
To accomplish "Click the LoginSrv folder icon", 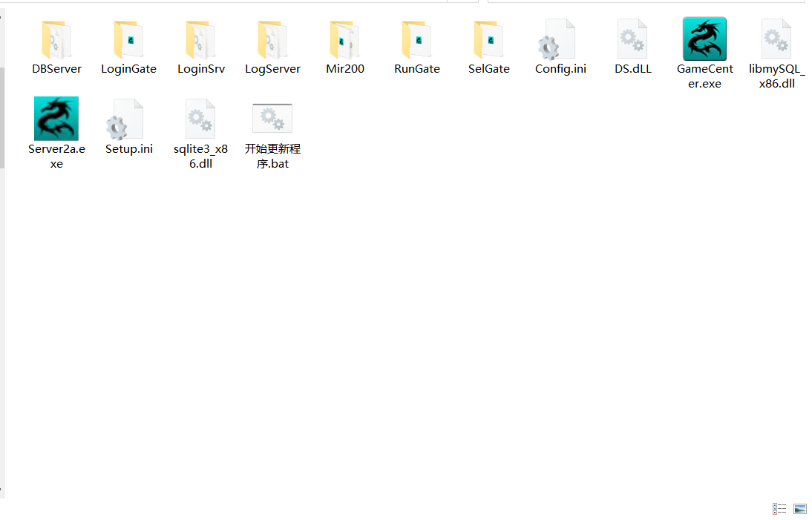I will click(x=200, y=39).
